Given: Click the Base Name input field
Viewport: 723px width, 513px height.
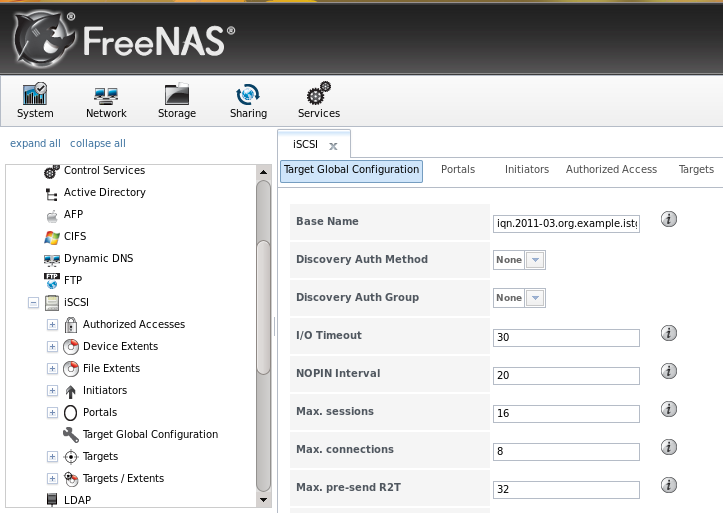Looking at the screenshot, I should click(566, 224).
